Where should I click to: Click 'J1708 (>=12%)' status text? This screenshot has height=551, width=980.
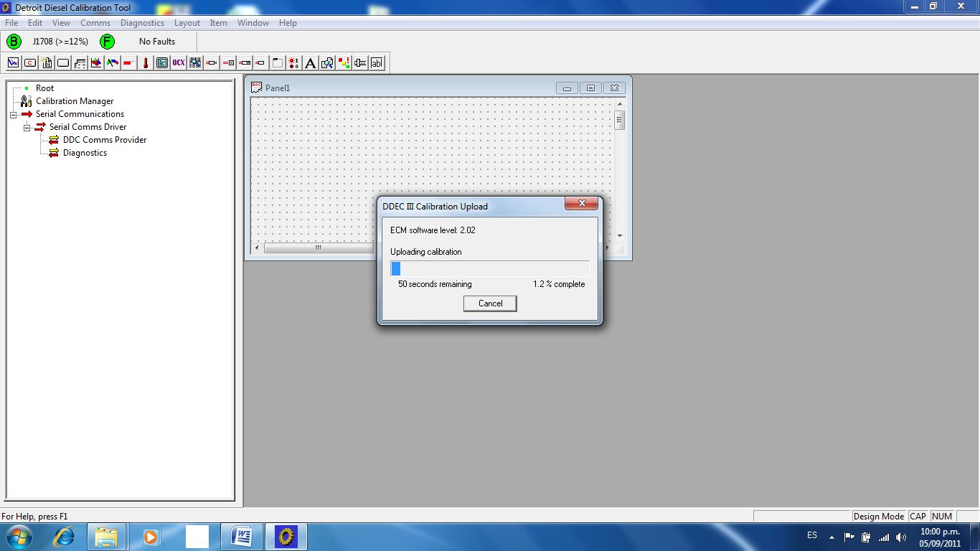tap(60, 42)
